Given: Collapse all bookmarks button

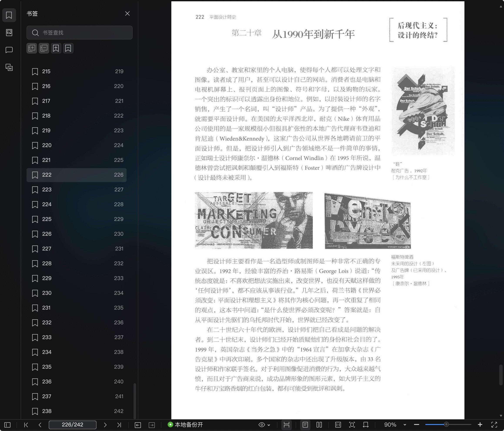Looking at the screenshot, I should [x=44, y=48].
